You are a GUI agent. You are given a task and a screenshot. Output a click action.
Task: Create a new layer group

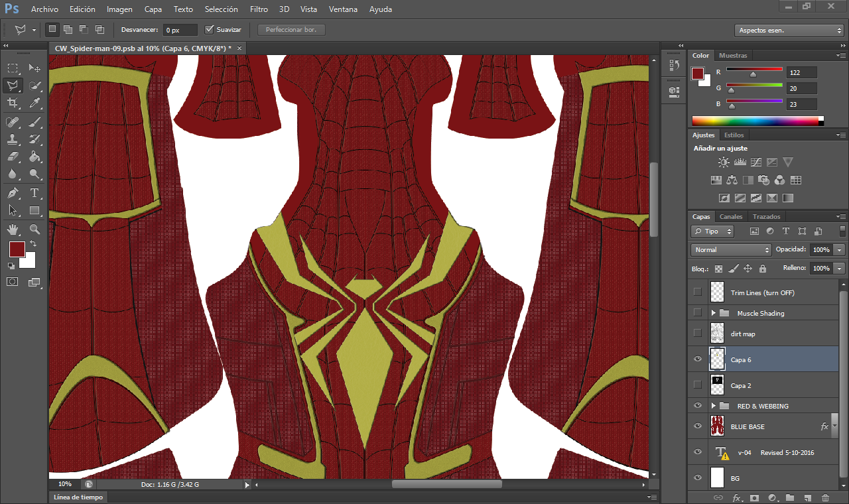click(790, 497)
